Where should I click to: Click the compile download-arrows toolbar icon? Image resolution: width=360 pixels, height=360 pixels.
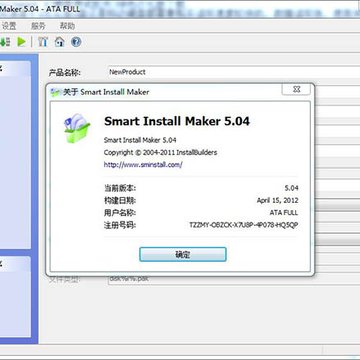(x=5, y=42)
